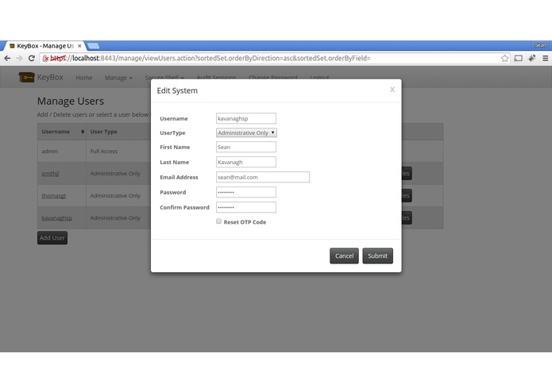
Task: Click the Cancel button
Action: pyautogui.click(x=344, y=256)
